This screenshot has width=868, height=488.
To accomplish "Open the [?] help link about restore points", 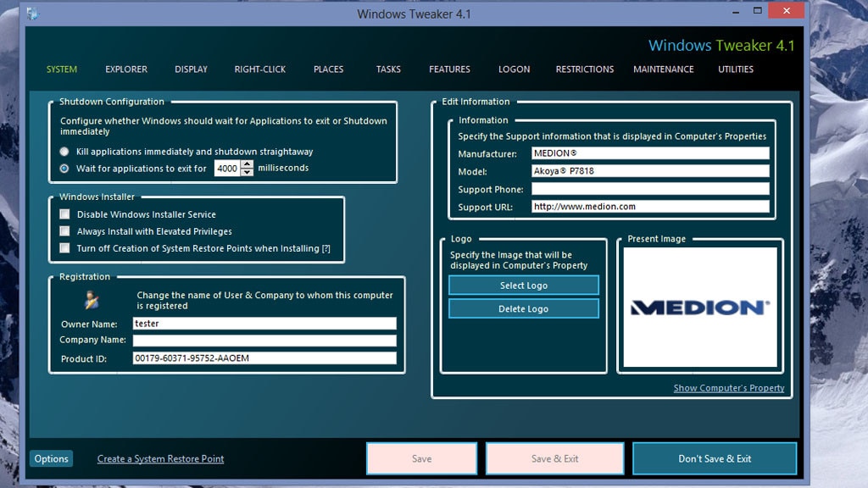I will pos(328,248).
